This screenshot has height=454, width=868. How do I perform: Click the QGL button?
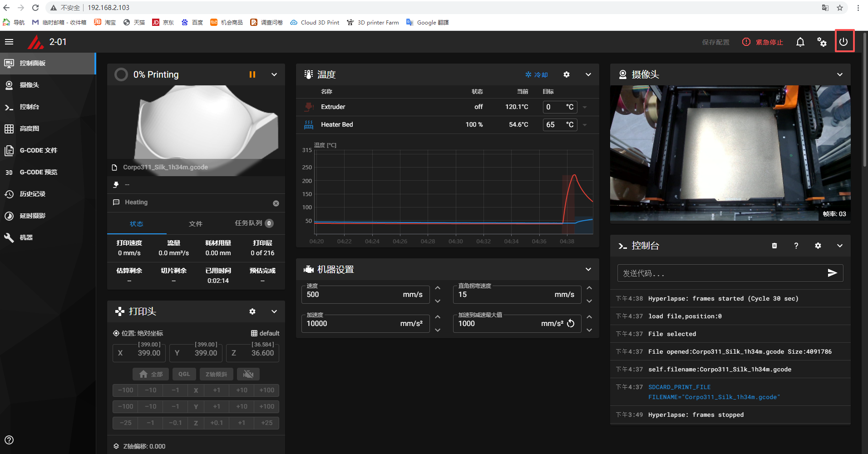(x=184, y=374)
